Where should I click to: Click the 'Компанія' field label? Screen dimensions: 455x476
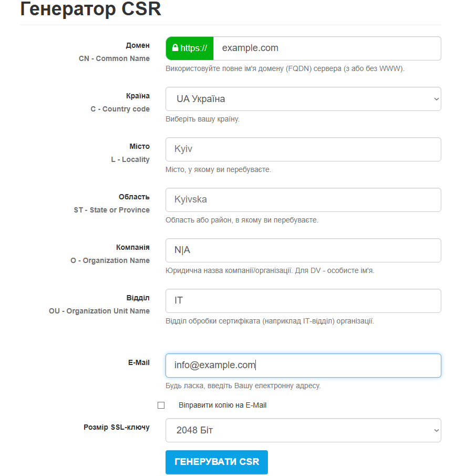click(x=132, y=247)
